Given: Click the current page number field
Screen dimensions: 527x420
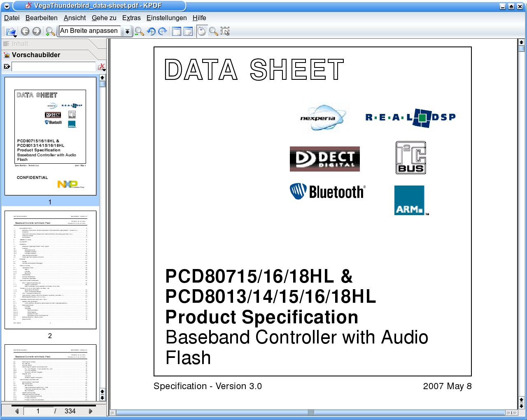Looking at the screenshot, I should [38, 411].
